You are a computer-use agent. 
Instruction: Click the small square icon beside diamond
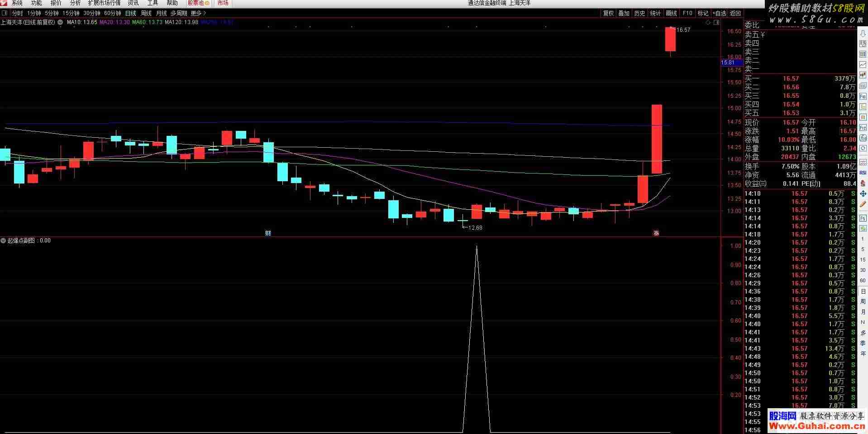click(x=716, y=22)
